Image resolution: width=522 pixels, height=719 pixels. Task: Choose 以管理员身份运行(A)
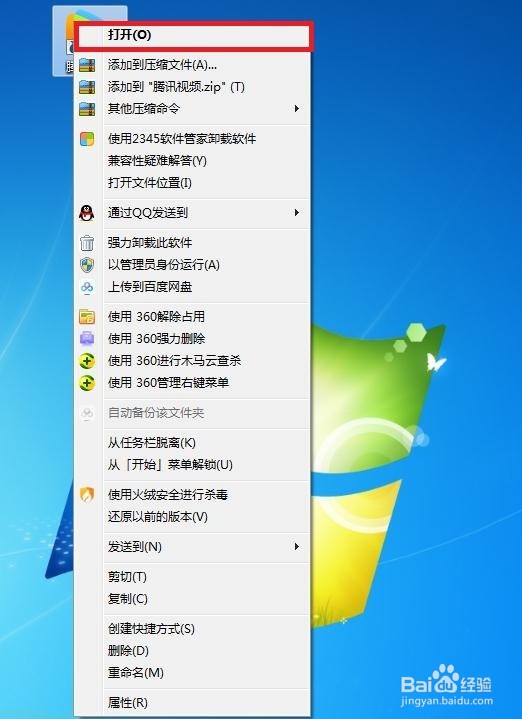(194, 265)
